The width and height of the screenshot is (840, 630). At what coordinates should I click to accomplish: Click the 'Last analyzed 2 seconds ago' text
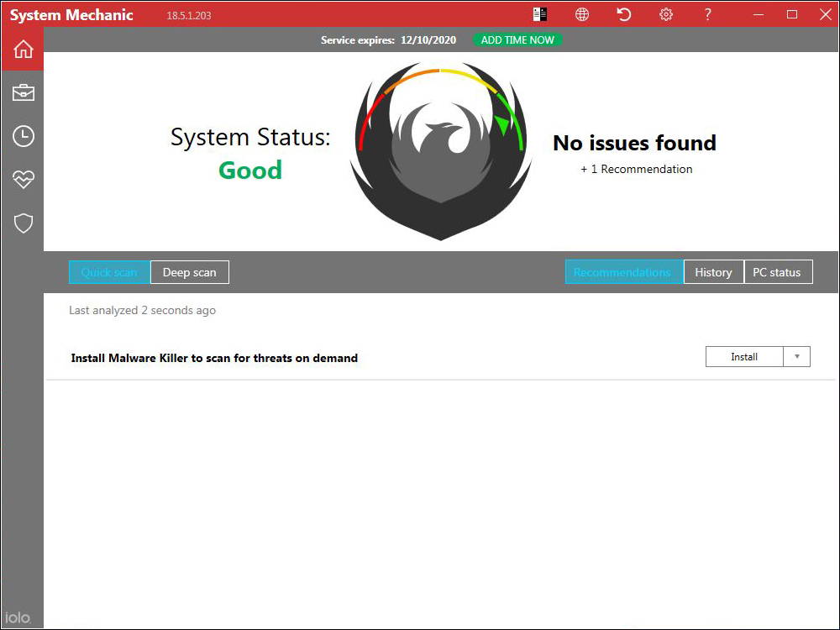[143, 310]
